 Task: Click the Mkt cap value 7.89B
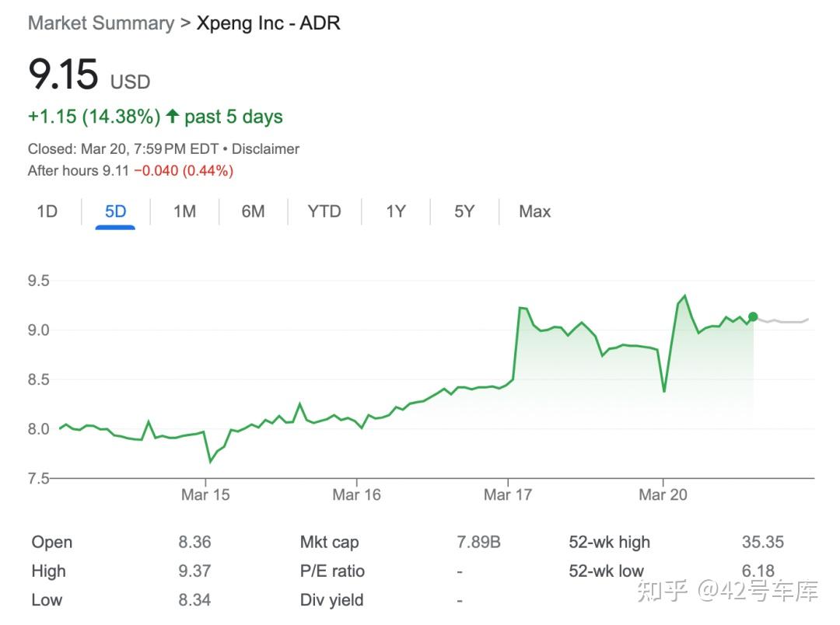[478, 542]
